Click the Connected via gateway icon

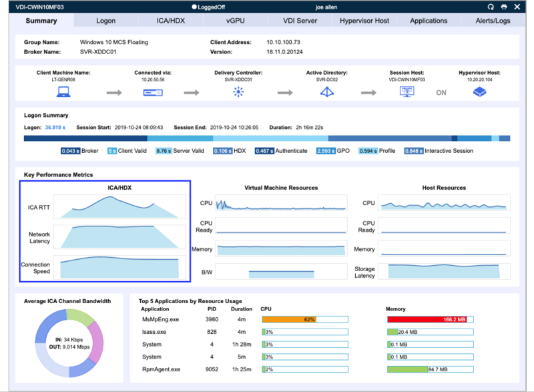click(x=153, y=93)
